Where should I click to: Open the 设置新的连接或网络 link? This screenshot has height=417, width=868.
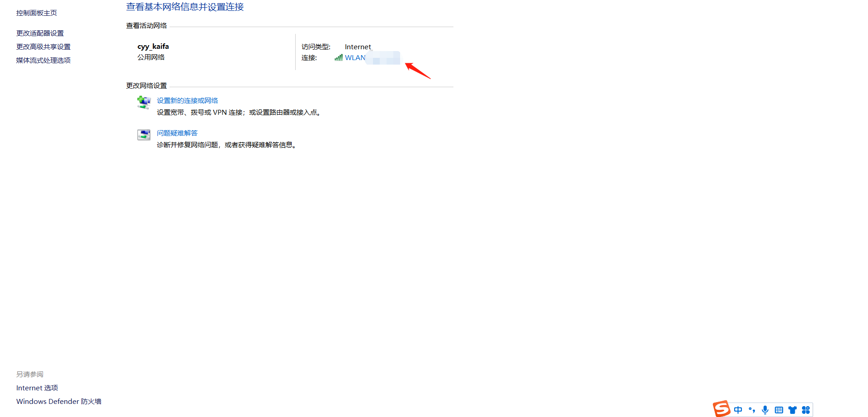[x=187, y=101]
